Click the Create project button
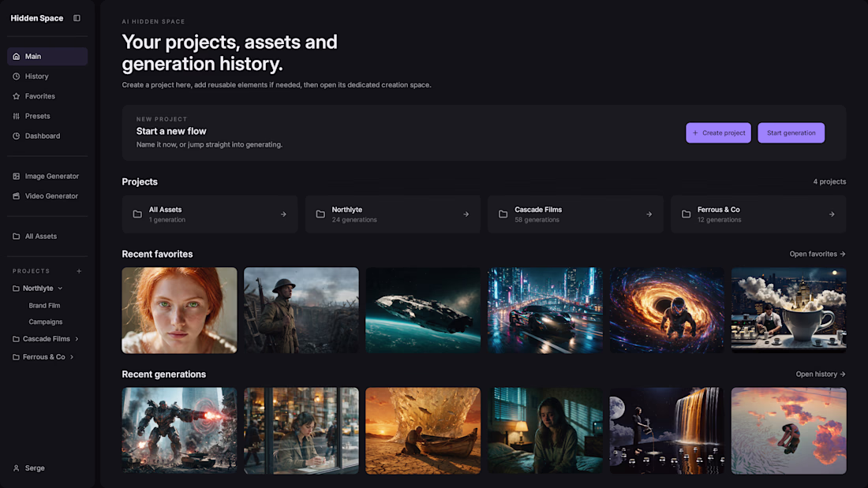Image resolution: width=868 pixels, height=488 pixels. (719, 132)
